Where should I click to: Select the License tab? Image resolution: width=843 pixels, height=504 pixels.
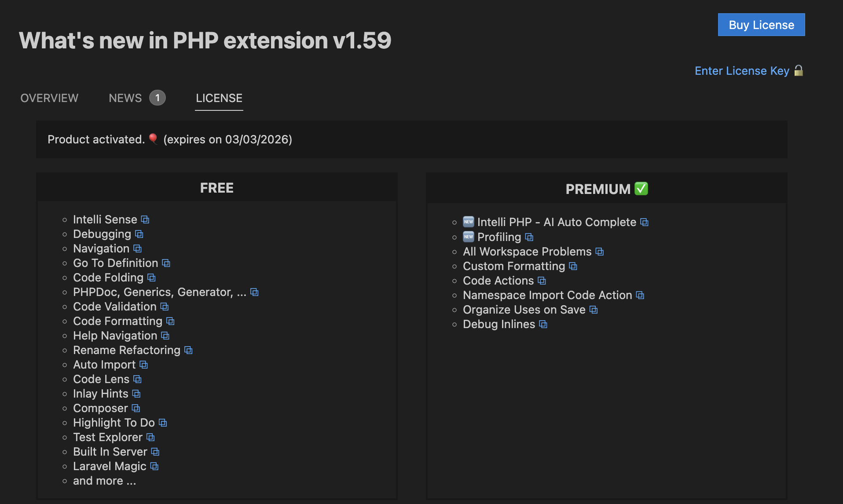(x=219, y=98)
